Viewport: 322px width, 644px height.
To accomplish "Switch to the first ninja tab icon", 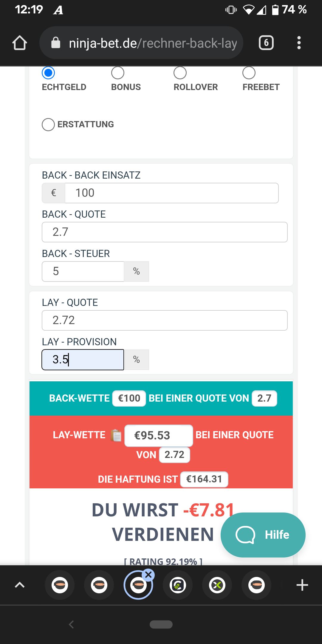I will click(x=60, y=585).
